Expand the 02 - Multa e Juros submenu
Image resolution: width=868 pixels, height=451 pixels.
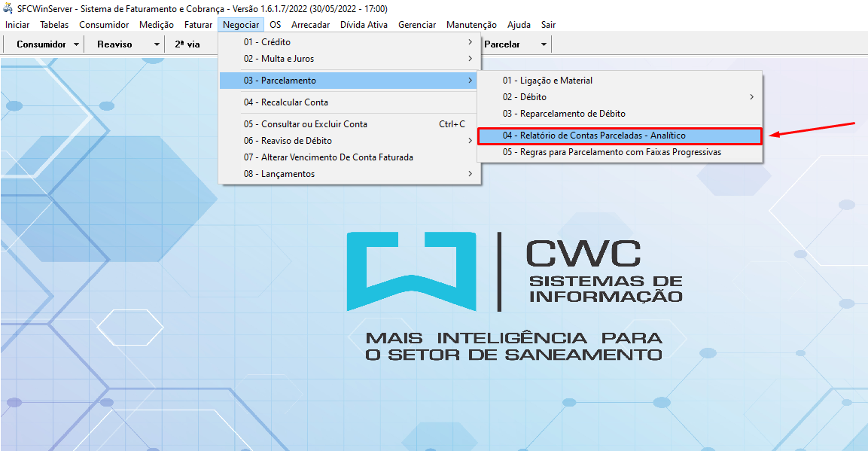coord(279,59)
